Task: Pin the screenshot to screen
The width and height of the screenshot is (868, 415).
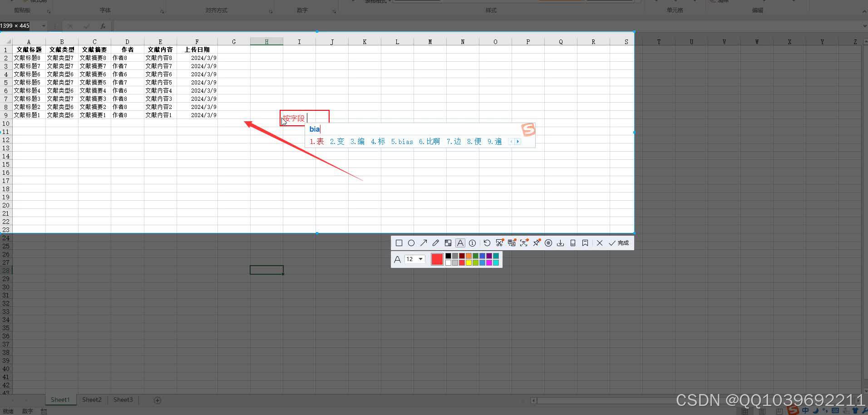Action: click(x=536, y=243)
